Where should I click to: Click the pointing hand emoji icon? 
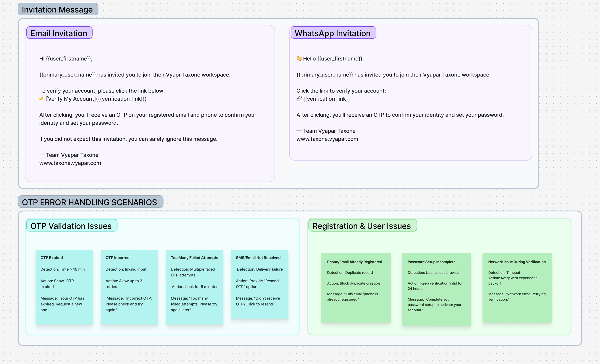pos(42,99)
